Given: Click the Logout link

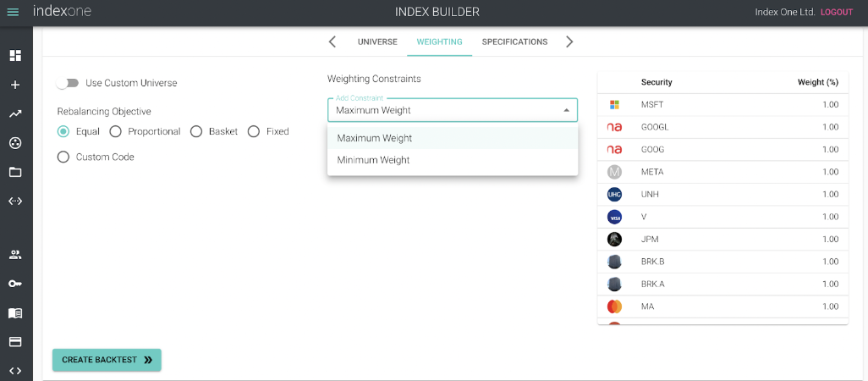Looking at the screenshot, I should coord(837,12).
